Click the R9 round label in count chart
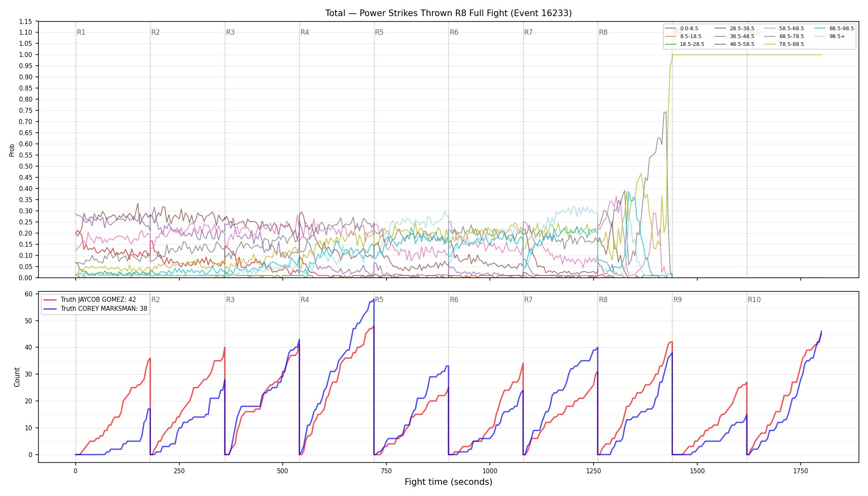The width and height of the screenshot is (868, 496). (x=677, y=300)
